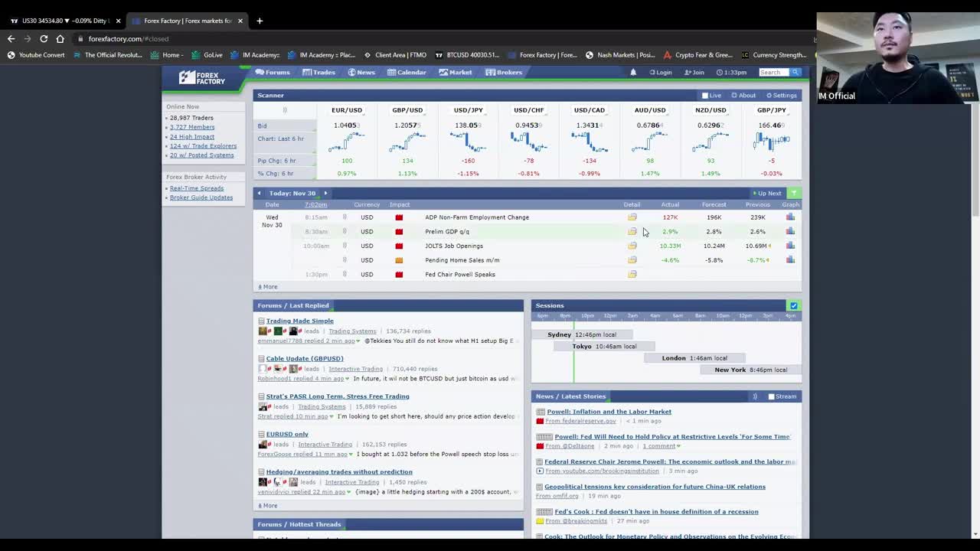Open detail folder for Prelim GDP q/q

(x=632, y=231)
